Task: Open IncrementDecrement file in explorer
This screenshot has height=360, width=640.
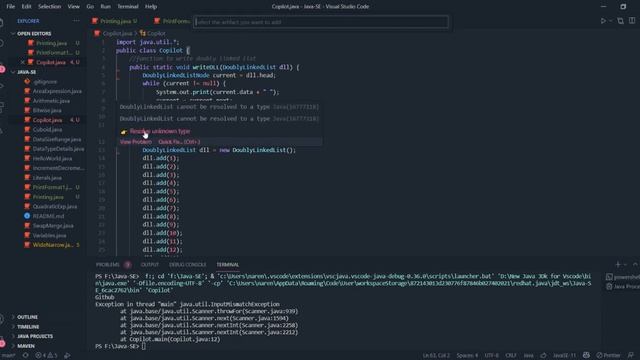Action: pos(58,168)
